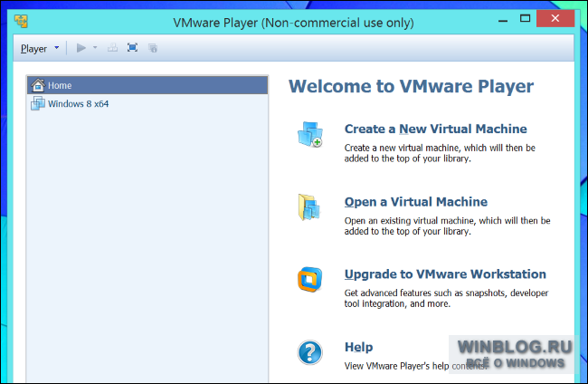
Task: Click the new virtual machine icon
Action: (x=310, y=134)
